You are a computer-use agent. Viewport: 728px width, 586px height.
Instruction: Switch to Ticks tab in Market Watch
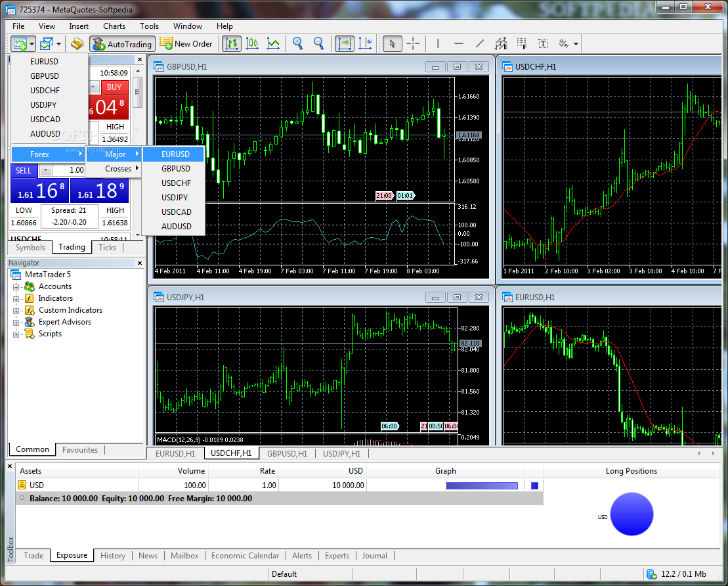(107, 248)
